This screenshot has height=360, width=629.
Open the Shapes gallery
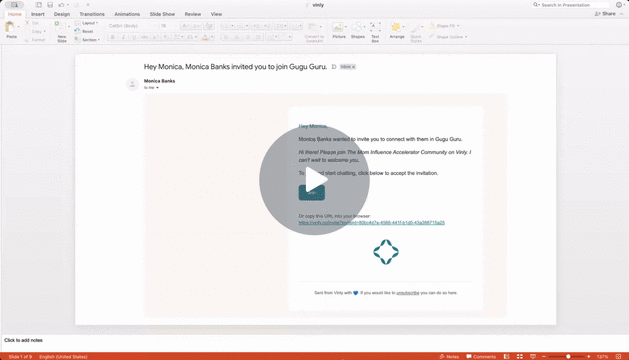[357, 31]
